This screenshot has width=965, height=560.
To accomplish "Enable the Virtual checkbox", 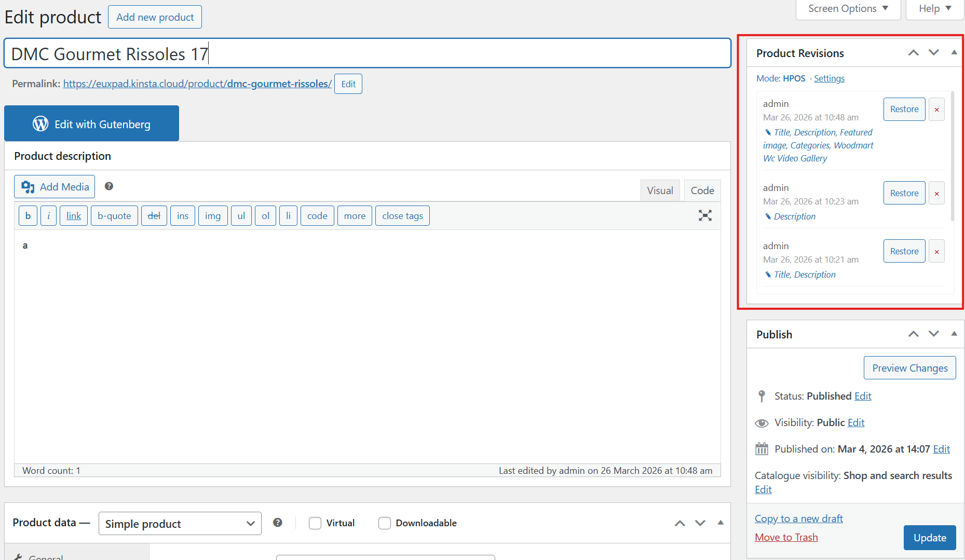I will (x=315, y=523).
